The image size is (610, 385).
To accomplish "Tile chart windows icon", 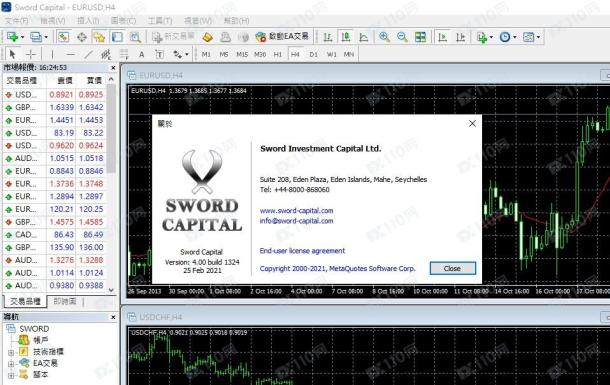I will (x=420, y=37).
